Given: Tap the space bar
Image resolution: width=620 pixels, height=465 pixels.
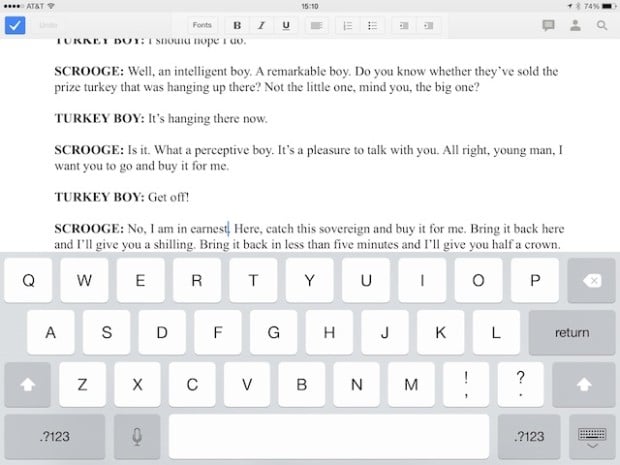Looking at the screenshot, I should click(329, 437).
